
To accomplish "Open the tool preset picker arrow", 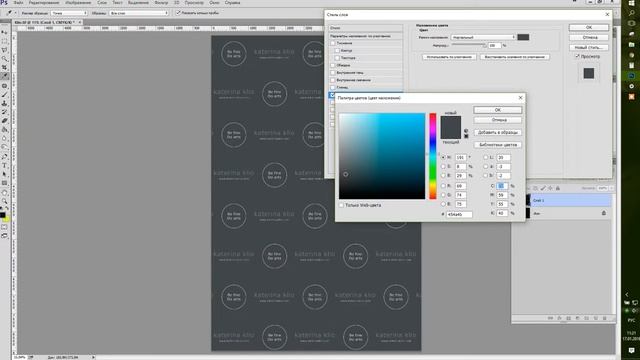I will [x=16, y=13].
